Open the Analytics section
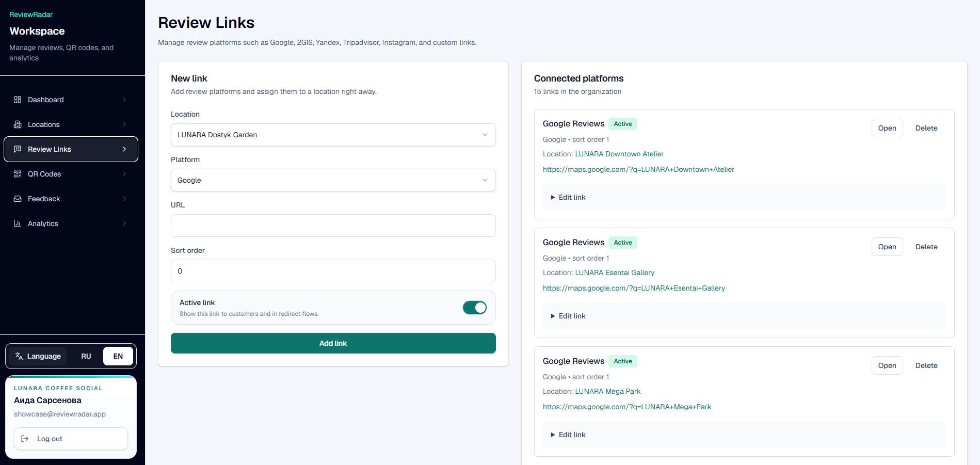 (x=71, y=223)
